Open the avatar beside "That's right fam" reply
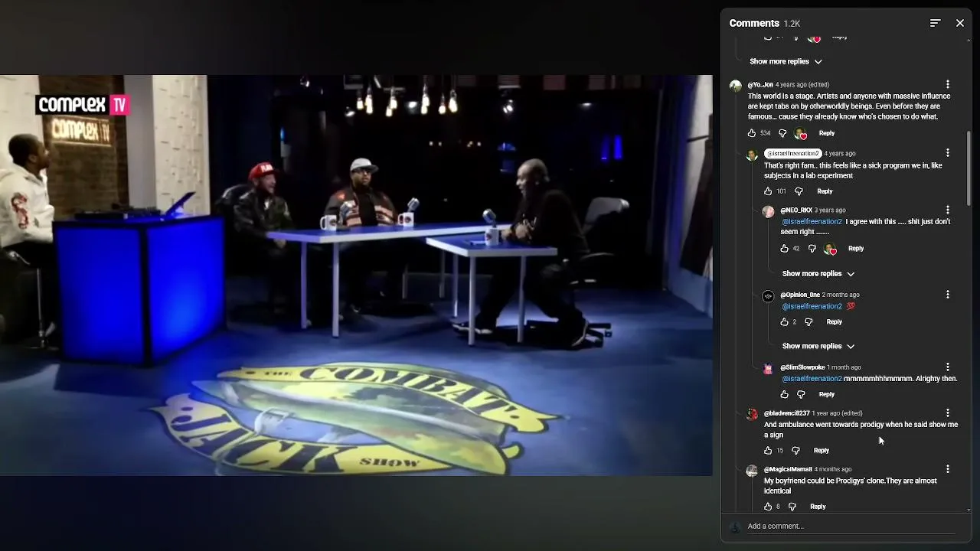 [752, 155]
